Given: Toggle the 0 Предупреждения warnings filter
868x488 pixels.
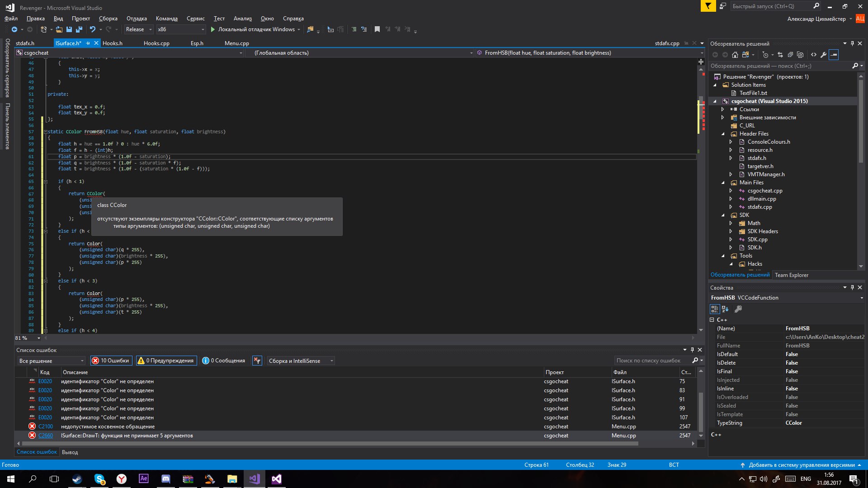Looking at the screenshot, I should coord(166,361).
